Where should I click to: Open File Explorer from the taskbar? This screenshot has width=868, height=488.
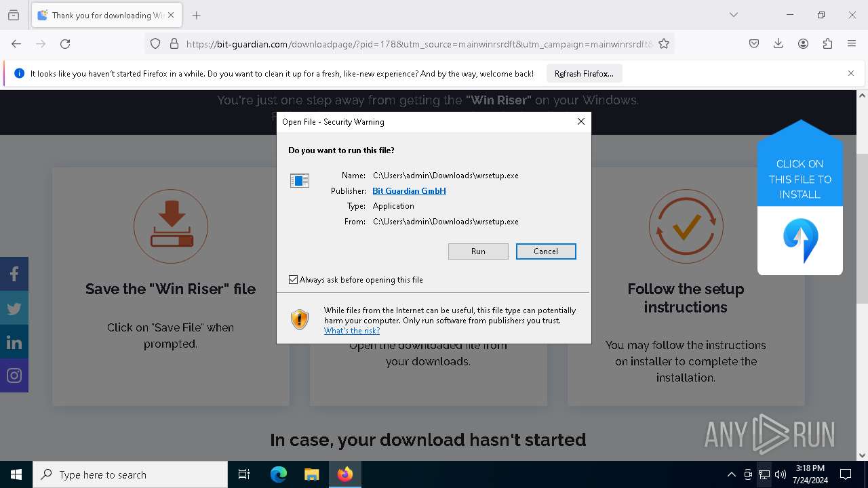tap(312, 474)
